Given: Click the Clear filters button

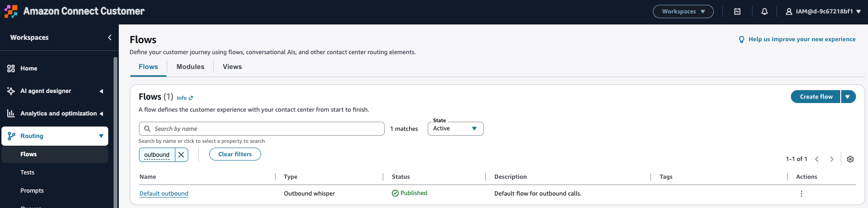Looking at the screenshot, I should point(235,154).
